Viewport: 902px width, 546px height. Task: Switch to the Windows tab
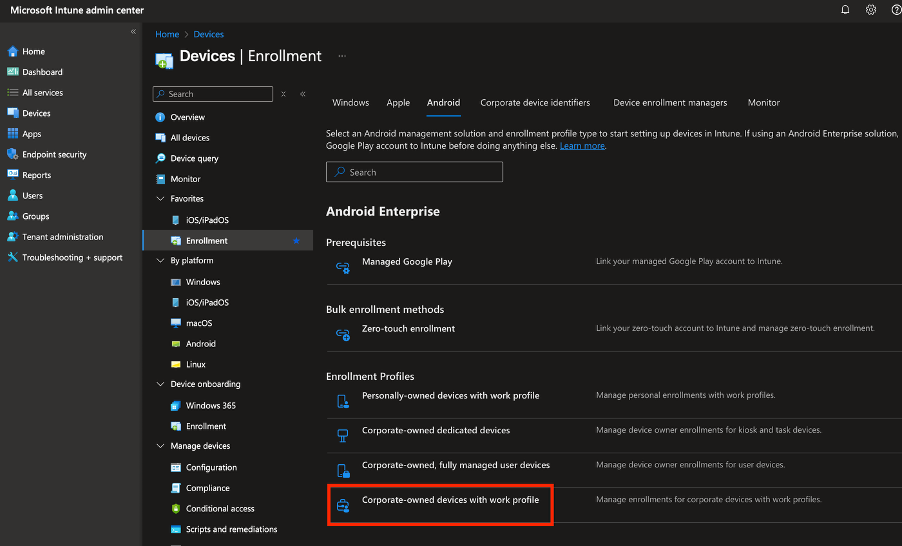tap(350, 102)
